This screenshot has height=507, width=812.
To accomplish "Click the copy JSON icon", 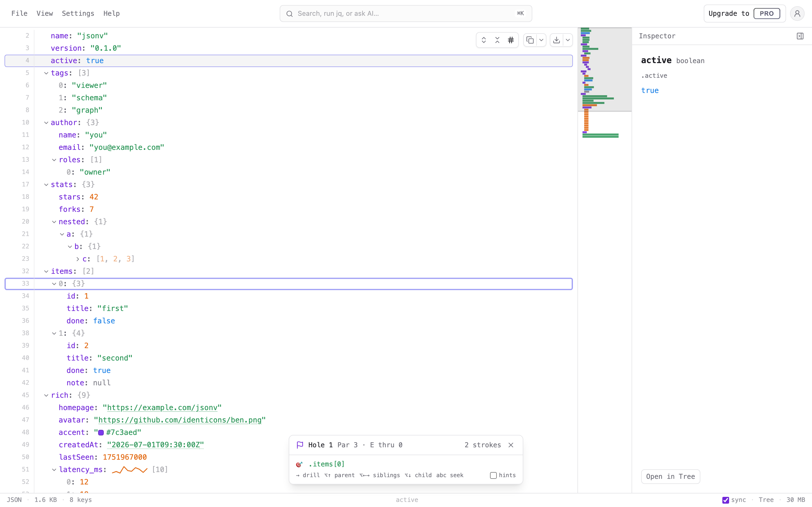I will click(530, 40).
